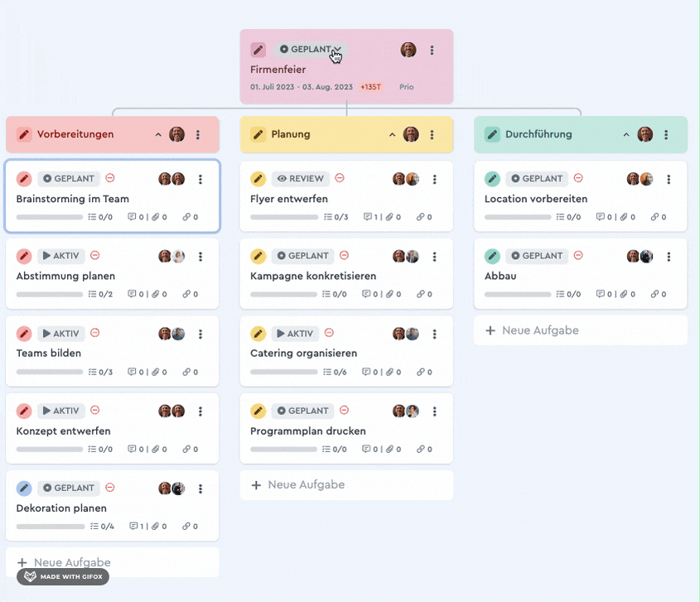Click the yellow pencil icon in Planung header

pos(258,134)
